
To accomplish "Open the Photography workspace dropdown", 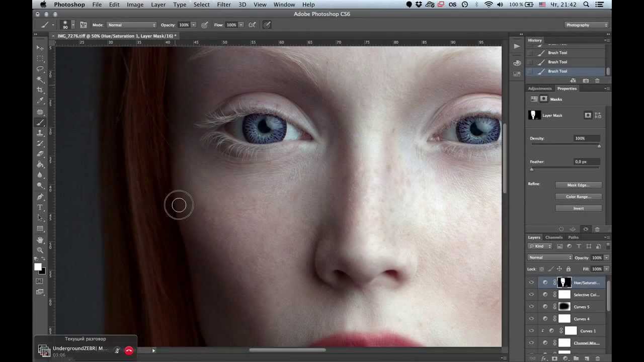I will (587, 25).
